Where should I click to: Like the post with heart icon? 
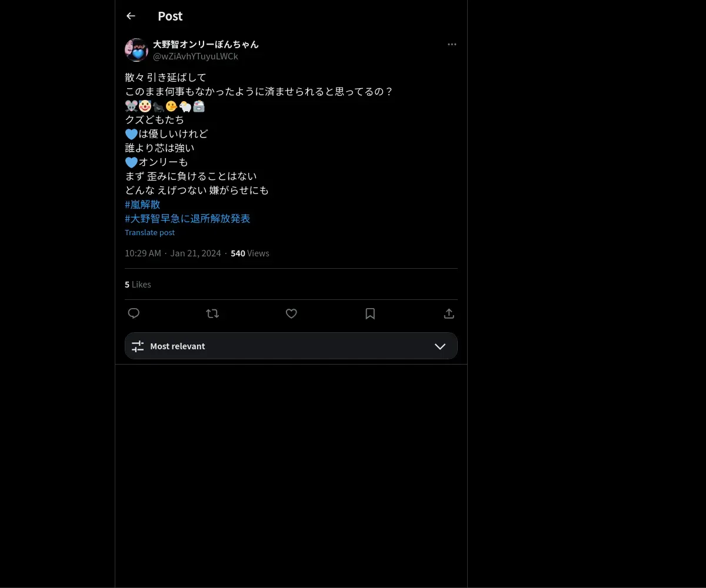pos(291,313)
